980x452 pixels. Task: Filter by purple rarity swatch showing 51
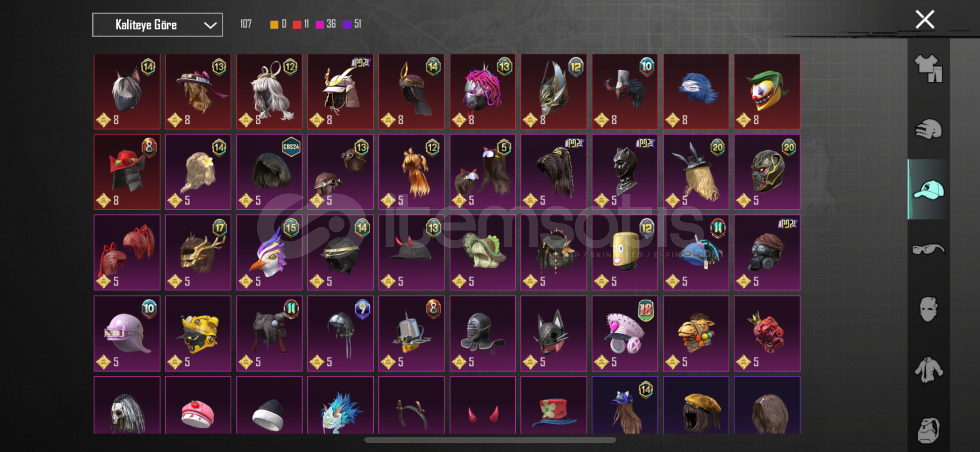[347, 25]
